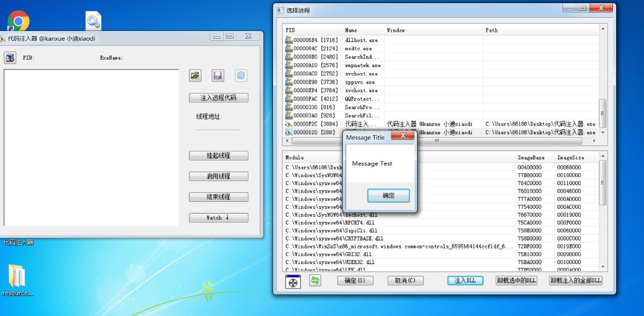Select SearchFil... process row

click(x=441, y=115)
